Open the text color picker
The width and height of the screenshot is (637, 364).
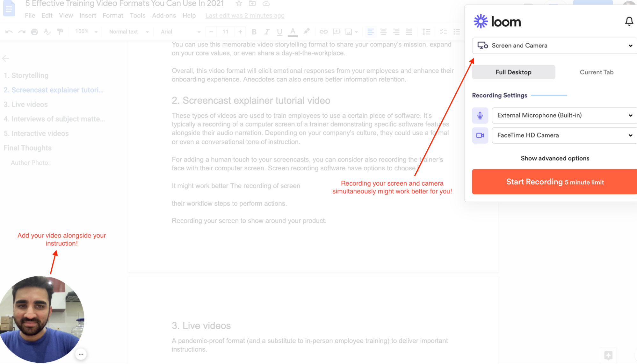click(x=293, y=32)
